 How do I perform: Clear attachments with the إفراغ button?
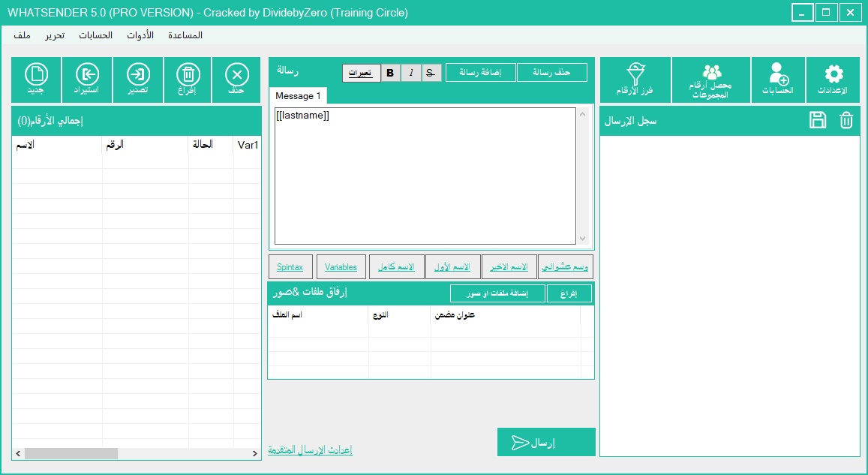coord(569,293)
